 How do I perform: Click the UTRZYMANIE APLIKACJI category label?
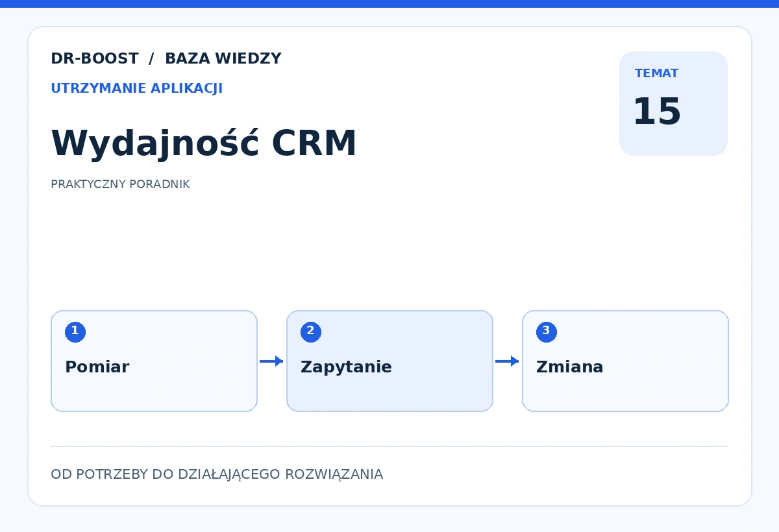pos(137,89)
